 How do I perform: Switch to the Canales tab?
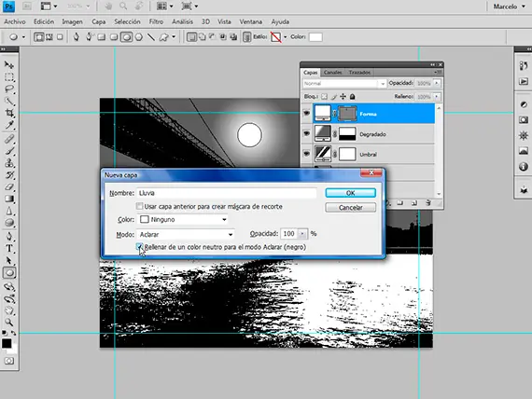point(332,72)
